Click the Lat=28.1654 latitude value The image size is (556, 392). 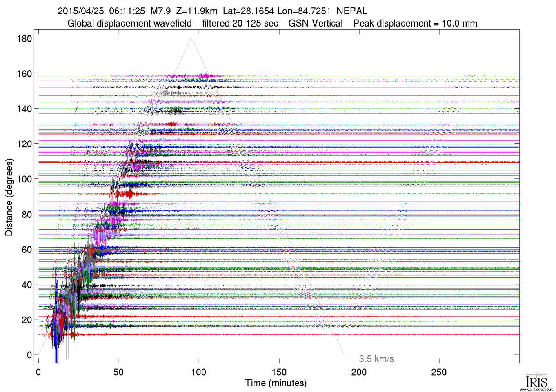[x=248, y=11]
